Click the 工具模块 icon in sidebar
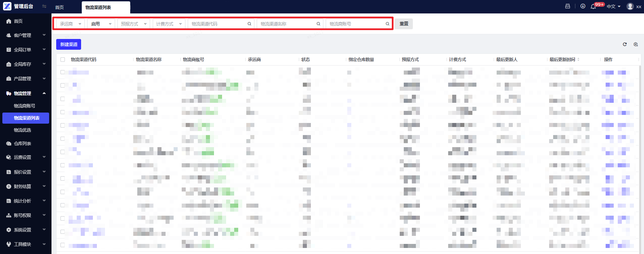Screen dimensions: 644x254 9,244
